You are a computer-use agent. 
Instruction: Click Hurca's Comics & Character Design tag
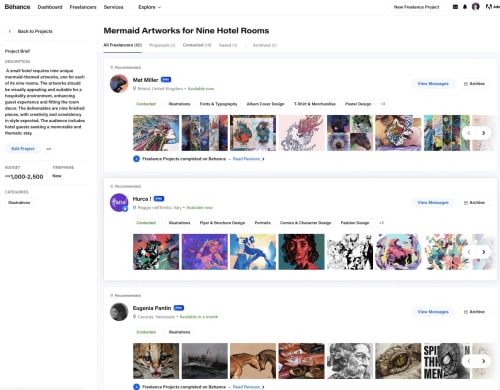point(305,223)
